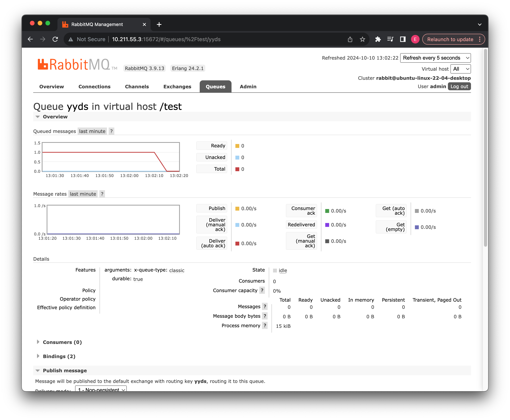Expand the Bindings (2) section
The height and width of the screenshot is (420, 510).
pyautogui.click(x=59, y=356)
